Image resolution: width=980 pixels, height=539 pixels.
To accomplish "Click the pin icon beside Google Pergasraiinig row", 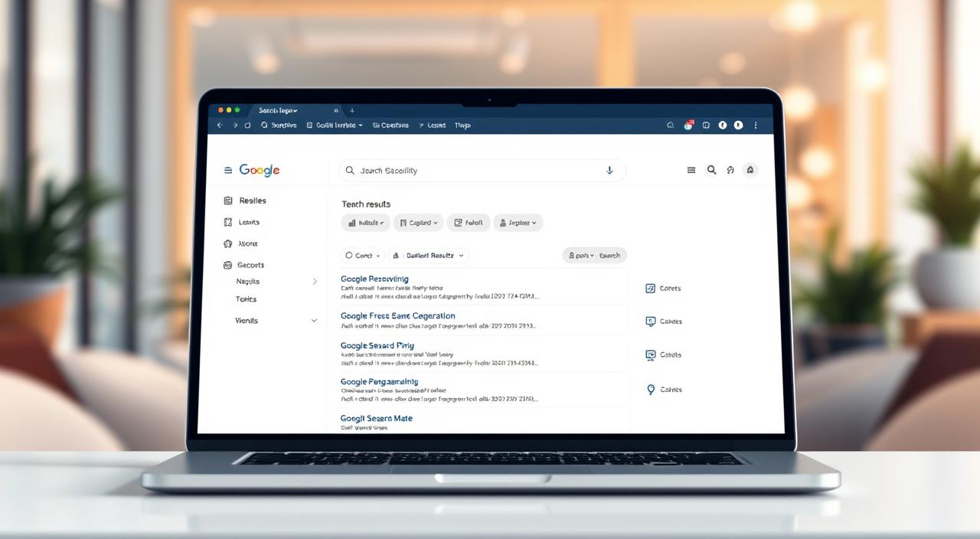I will 651,390.
